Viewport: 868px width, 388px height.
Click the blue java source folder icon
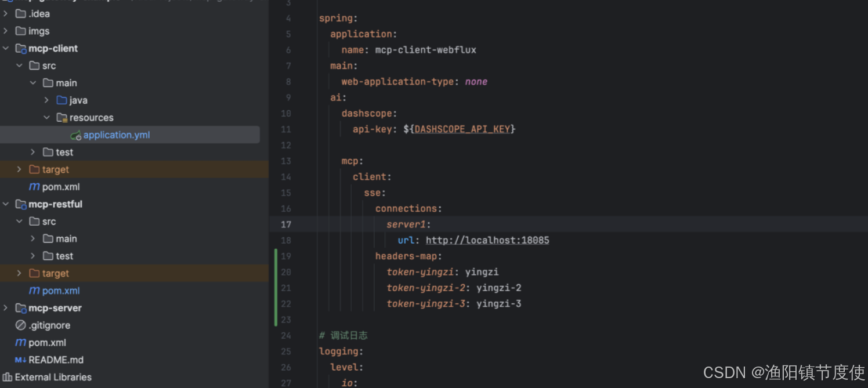[x=62, y=100]
